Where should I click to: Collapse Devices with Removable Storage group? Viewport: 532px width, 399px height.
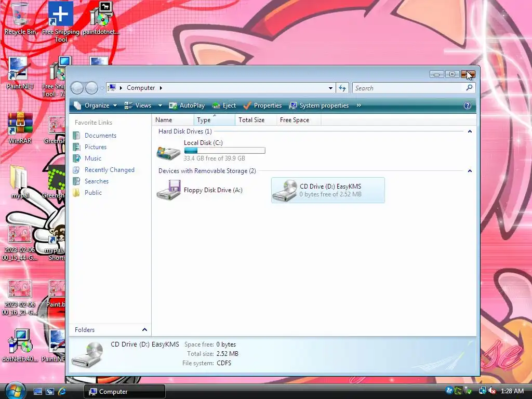pyautogui.click(x=470, y=170)
